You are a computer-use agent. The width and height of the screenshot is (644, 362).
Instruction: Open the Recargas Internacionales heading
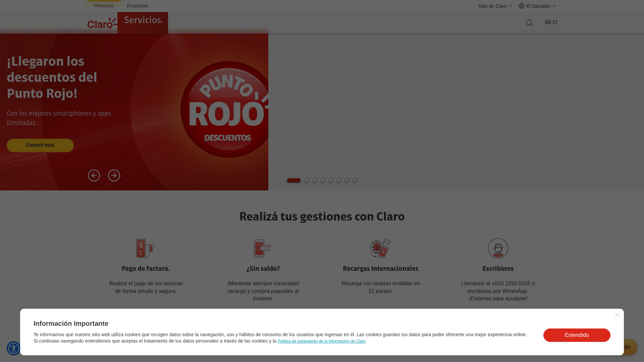381,269
